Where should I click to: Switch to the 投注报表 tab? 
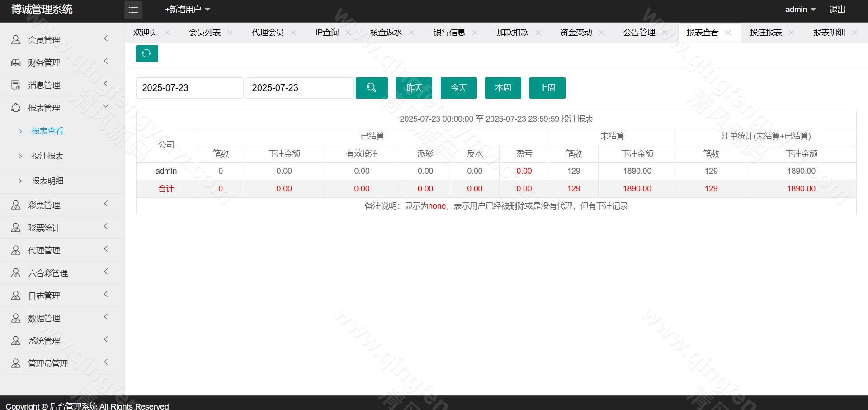click(x=765, y=33)
